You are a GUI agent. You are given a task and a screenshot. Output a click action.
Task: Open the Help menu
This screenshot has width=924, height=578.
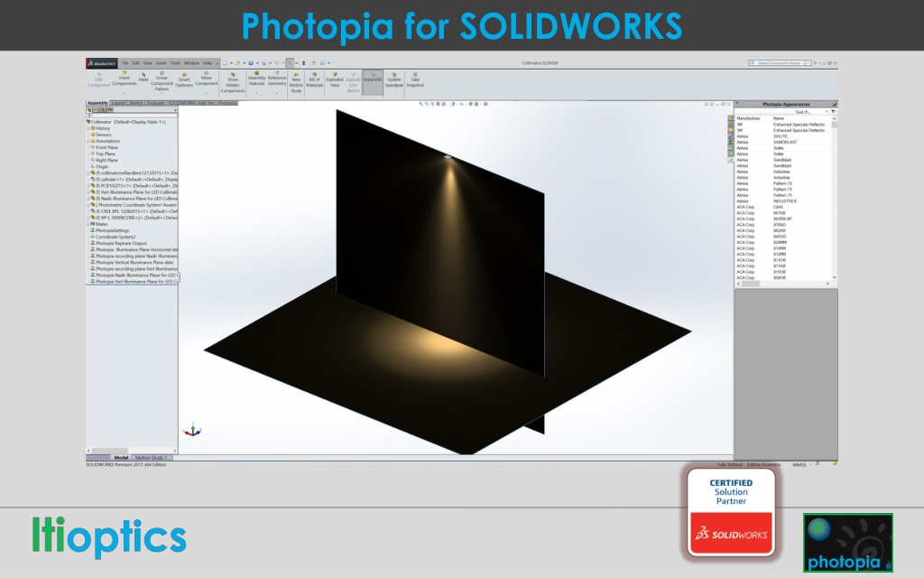coord(208,63)
